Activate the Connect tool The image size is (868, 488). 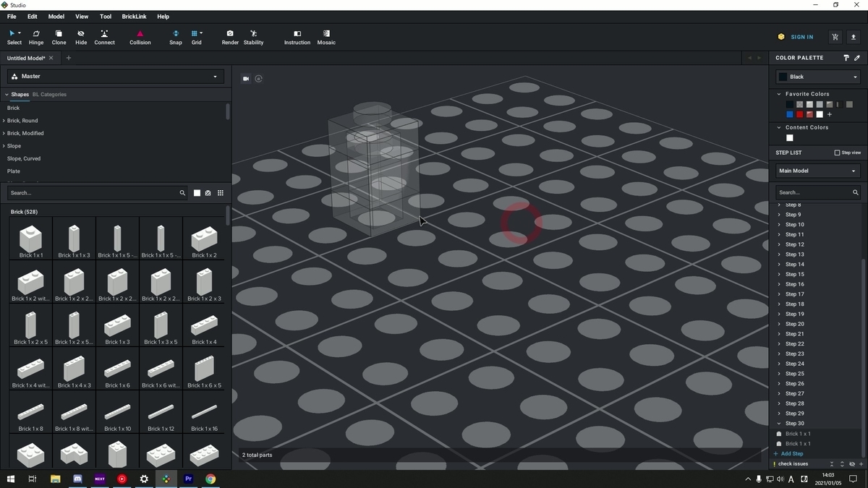[104, 38]
